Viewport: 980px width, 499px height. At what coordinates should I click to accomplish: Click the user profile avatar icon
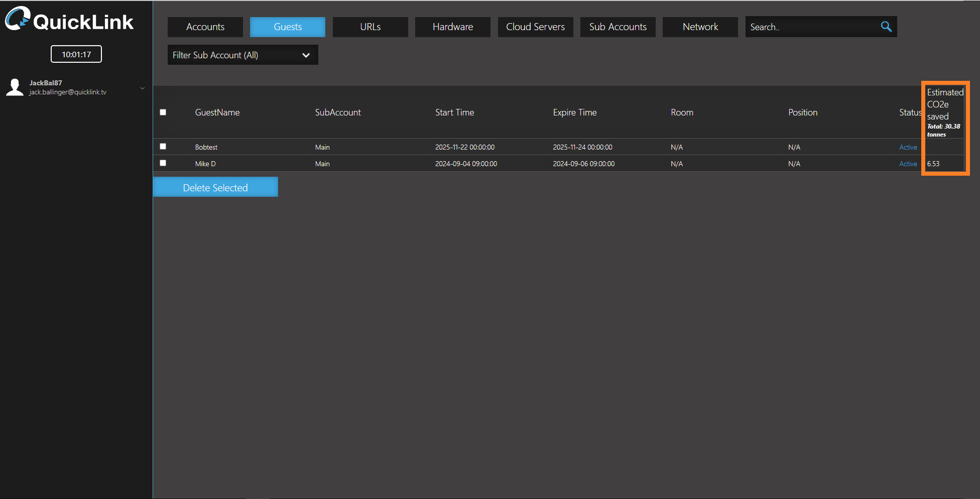(15, 87)
